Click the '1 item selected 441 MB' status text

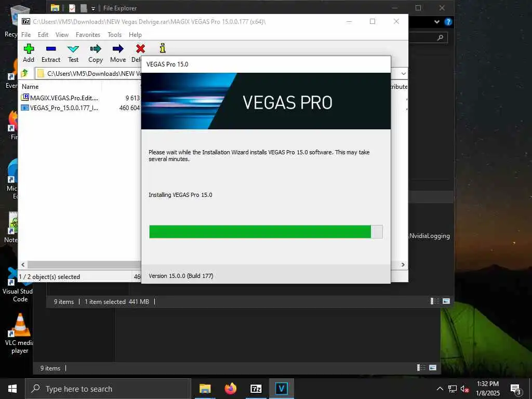coord(117,302)
